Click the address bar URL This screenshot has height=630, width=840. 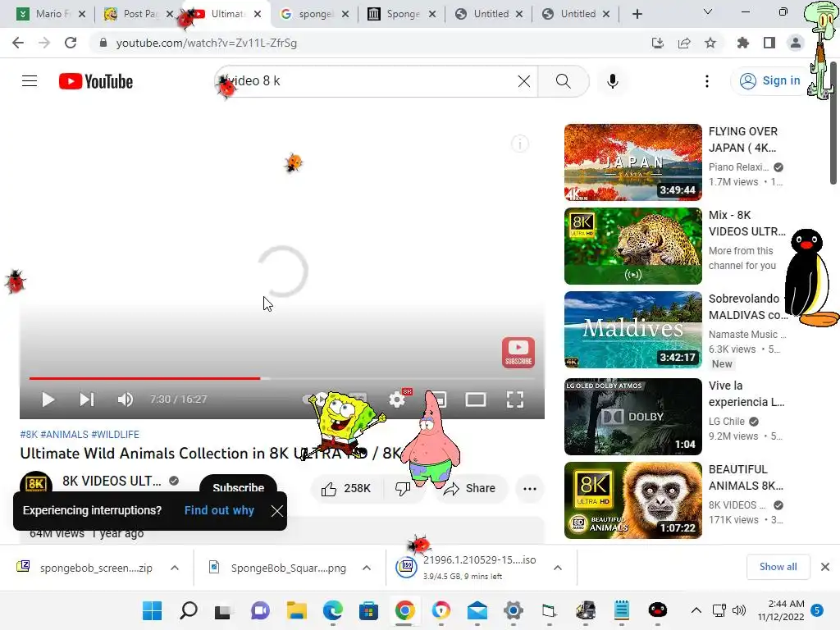coord(206,43)
